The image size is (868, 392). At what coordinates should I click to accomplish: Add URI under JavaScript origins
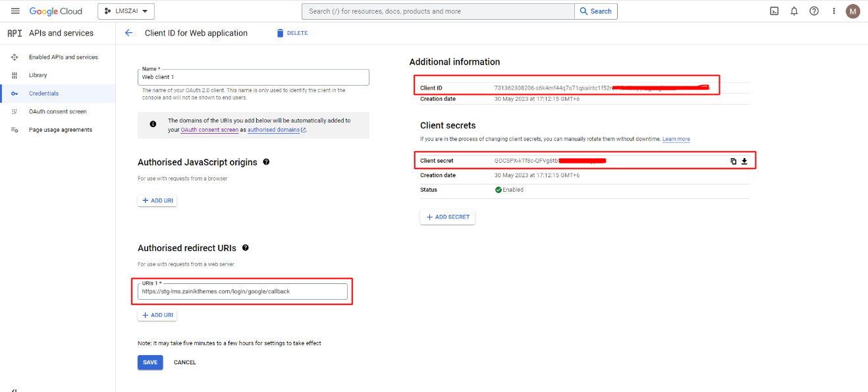pos(157,200)
